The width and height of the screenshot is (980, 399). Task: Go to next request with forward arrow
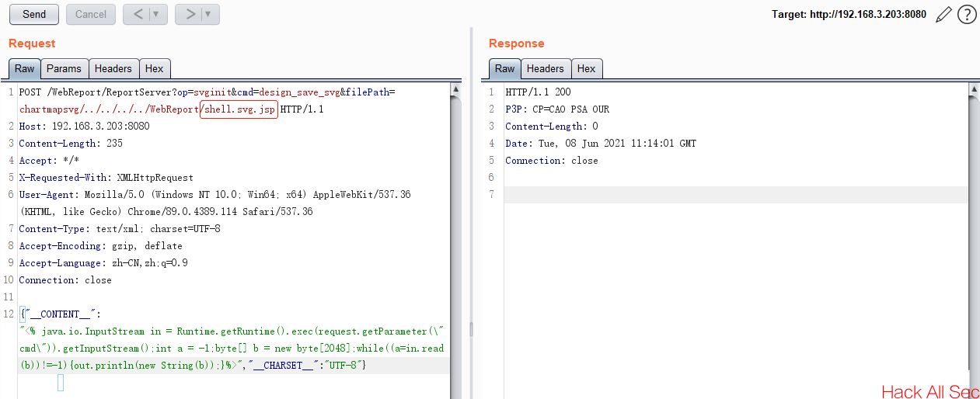pos(189,14)
